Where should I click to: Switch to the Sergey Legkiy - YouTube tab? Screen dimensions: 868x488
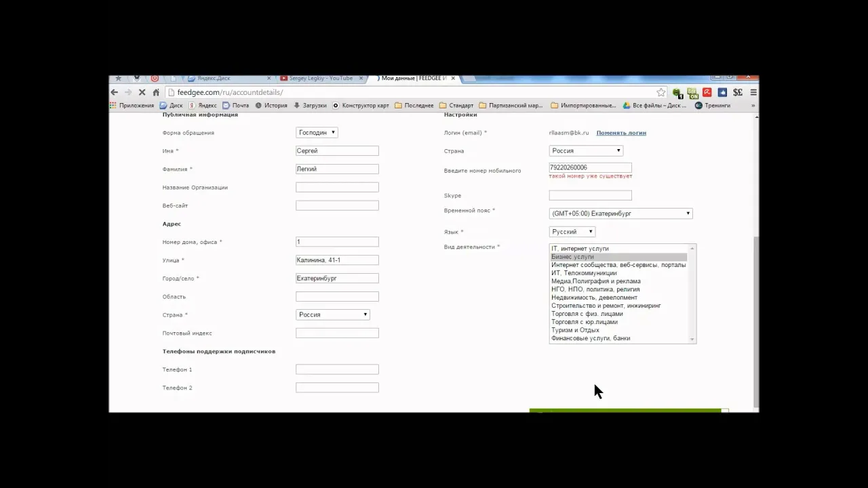point(320,79)
